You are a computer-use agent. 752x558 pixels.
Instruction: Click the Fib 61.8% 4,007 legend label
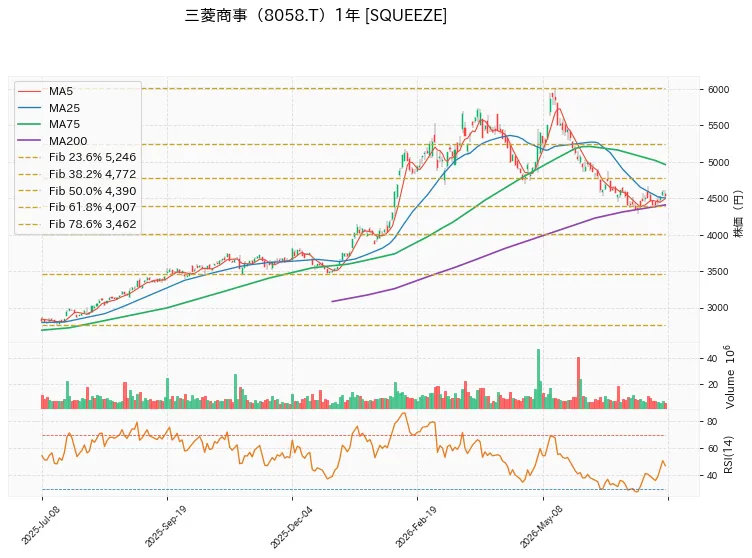point(93,207)
